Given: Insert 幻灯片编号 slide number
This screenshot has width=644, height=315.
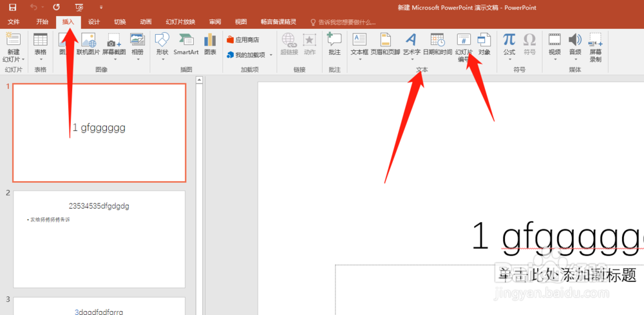Looking at the screenshot, I should (x=464, y=47).
